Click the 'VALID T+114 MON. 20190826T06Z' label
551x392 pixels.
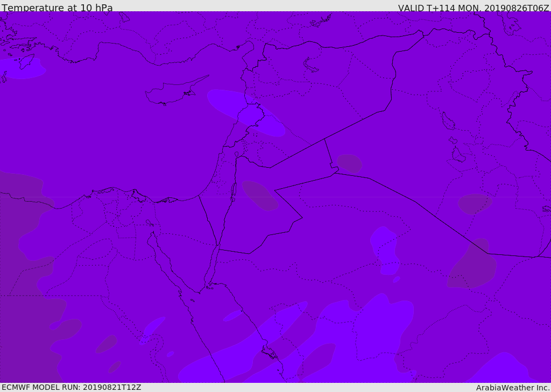(x=474, y=8)
